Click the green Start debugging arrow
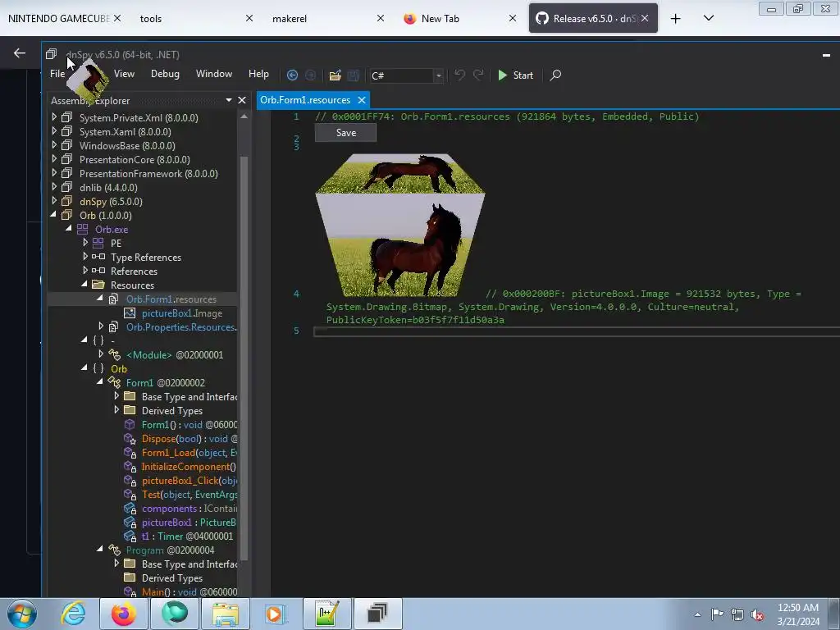The image size is (840, 630). [502, 75]
